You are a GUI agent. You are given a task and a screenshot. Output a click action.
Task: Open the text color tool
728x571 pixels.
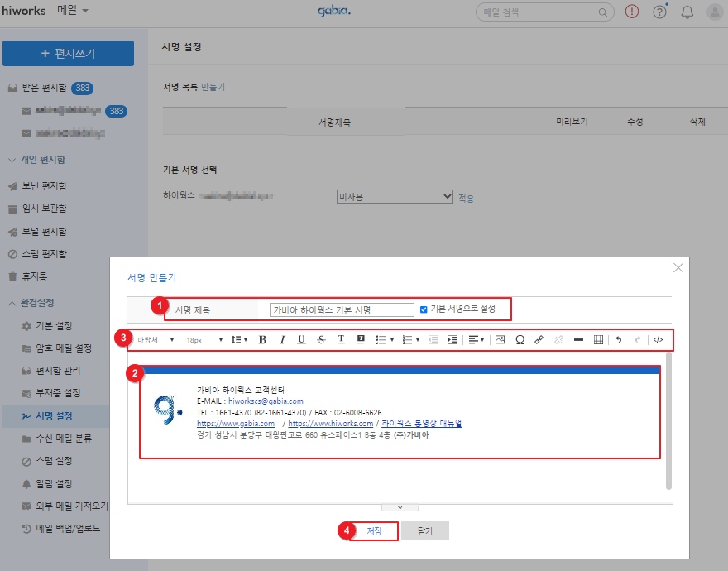point(341,339)
